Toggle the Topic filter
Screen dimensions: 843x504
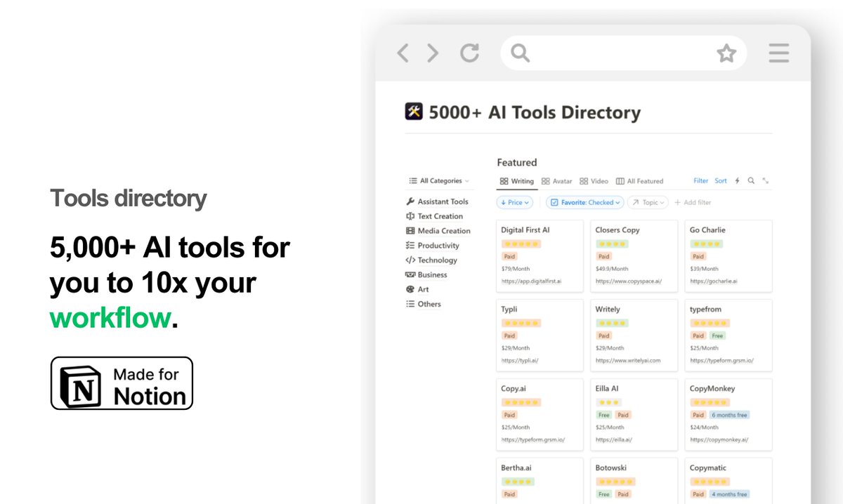click(646, 202)
